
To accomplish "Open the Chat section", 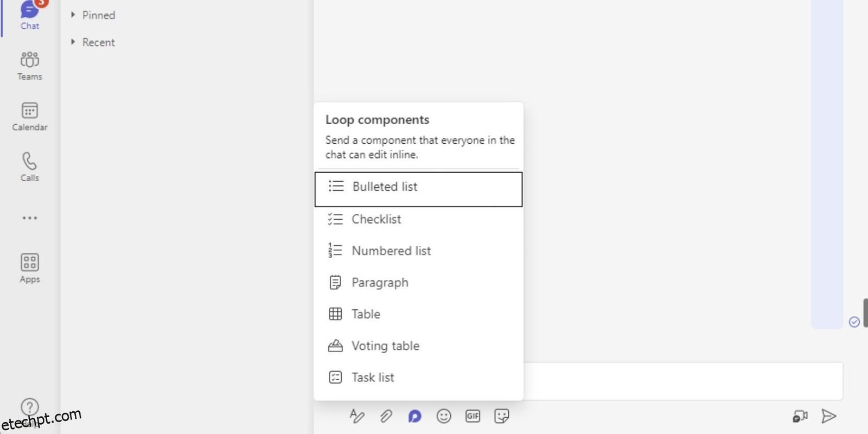I will 29,16.
